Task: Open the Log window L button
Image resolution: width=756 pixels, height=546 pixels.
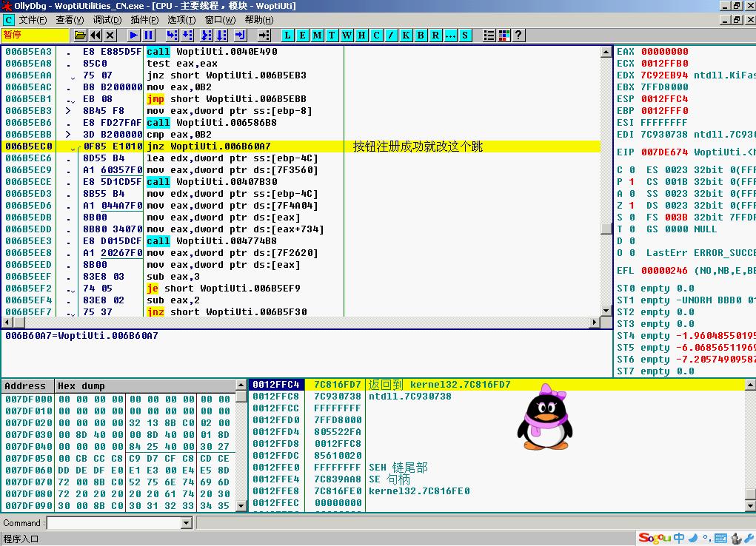Action: pyautogui.click(x=287, y=36)
